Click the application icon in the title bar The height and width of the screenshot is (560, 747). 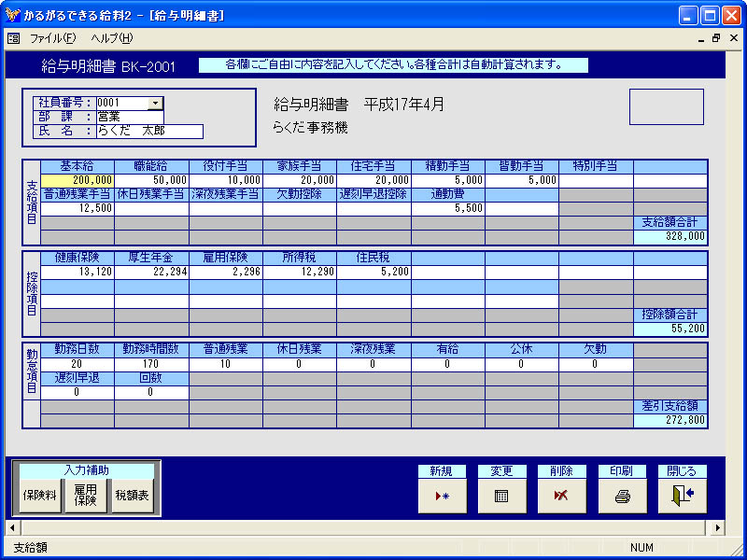pos(12,15)
